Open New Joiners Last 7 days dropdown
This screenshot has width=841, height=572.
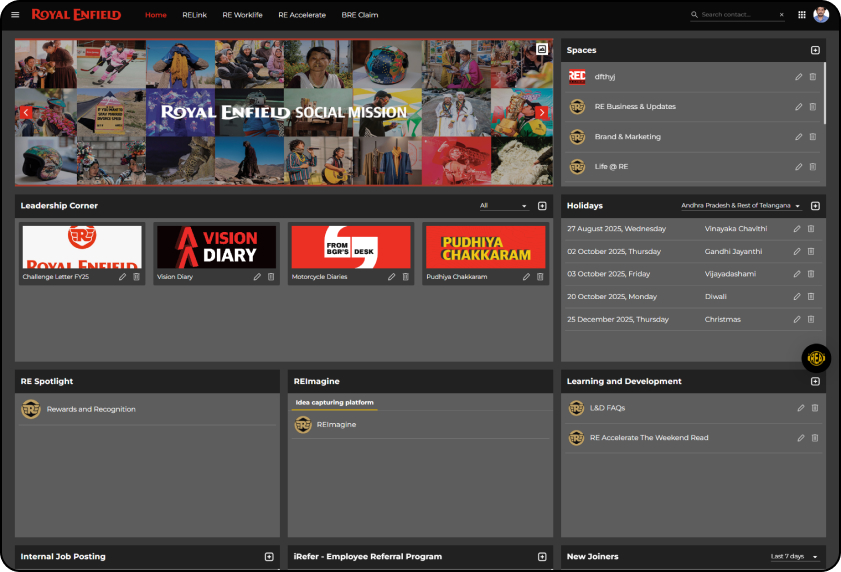794,556
